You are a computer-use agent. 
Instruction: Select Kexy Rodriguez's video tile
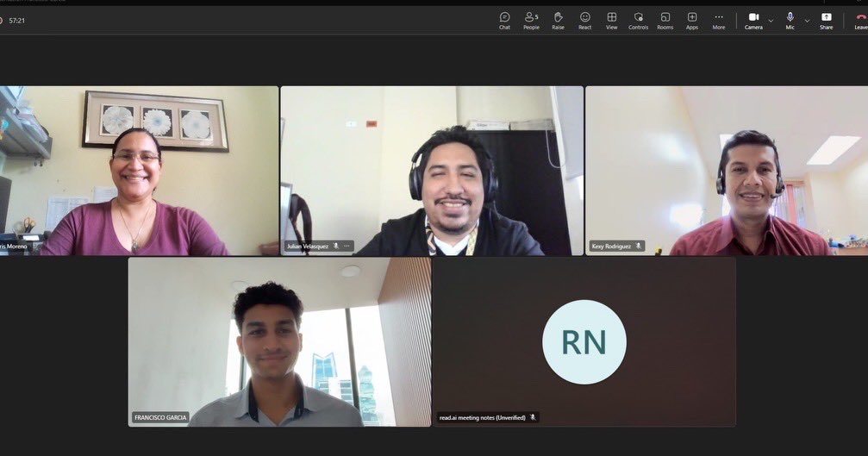pyautogui.click(x=727, y=171)
